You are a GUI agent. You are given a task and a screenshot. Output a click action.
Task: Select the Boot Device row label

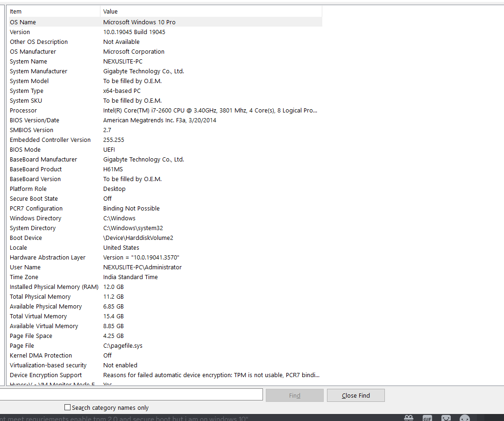(x=26, y=238)
